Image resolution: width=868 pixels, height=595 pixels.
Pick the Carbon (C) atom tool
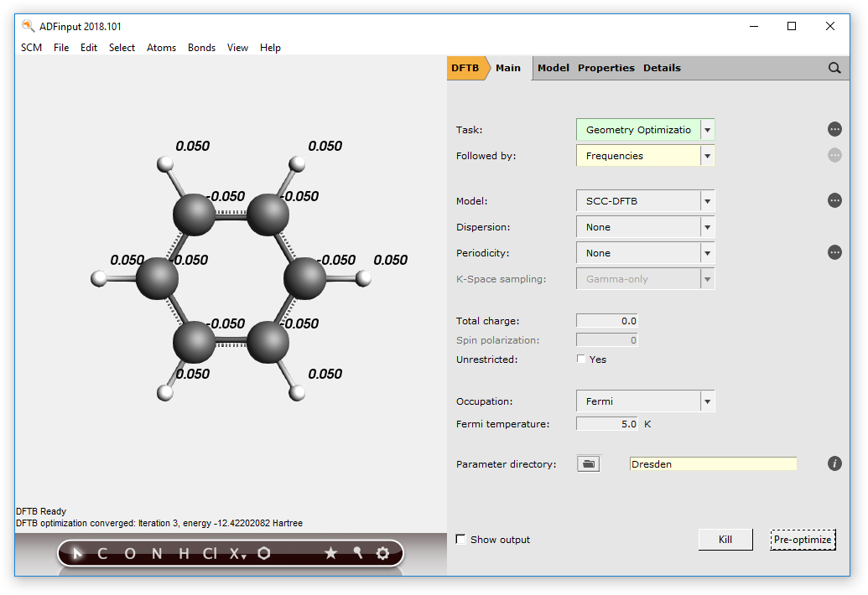click(x=102, y=553)
